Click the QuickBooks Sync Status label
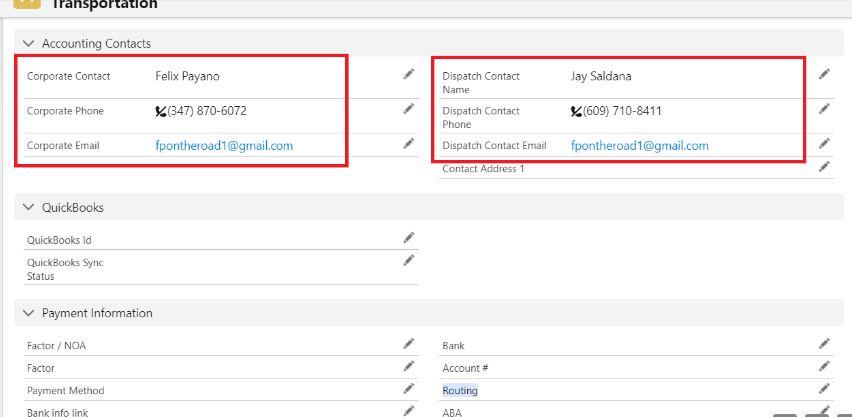This screenshot has width=852, height=417. tap(65, 269)
